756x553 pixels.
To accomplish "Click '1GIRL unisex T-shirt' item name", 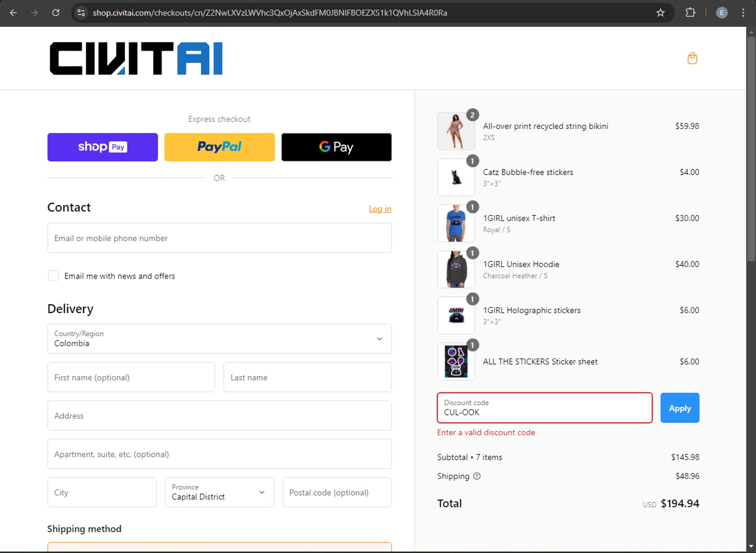I will point(519,218).
